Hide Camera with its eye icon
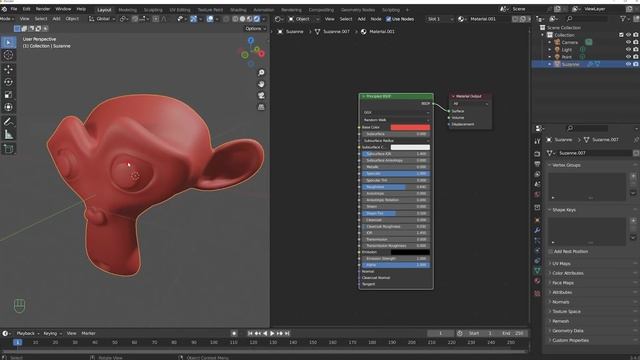Screen dimensions: 640x360 coord(629,42)
